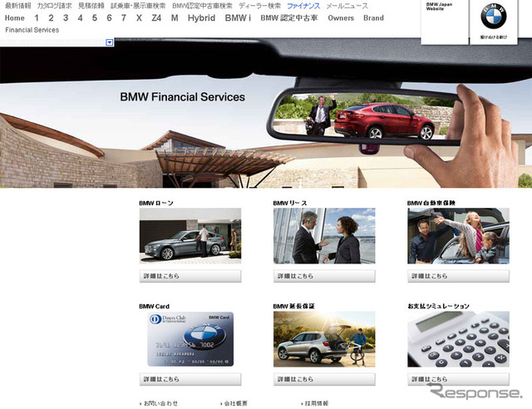Open the Brand menu item
Image resolution: width=532 pixels, height=409 pixels.
373,18
